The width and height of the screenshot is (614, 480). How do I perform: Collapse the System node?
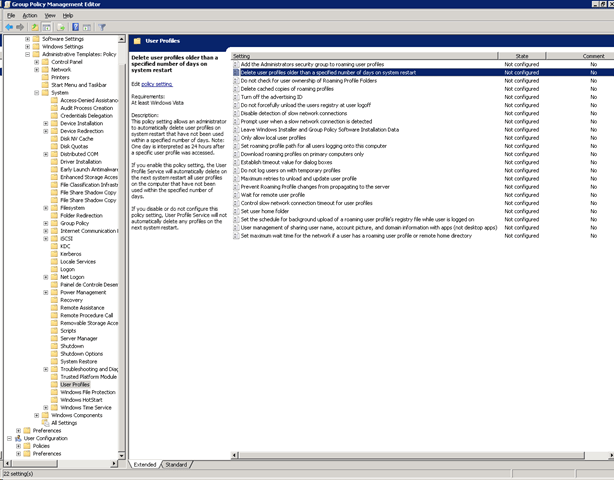[x=36, y=92]
